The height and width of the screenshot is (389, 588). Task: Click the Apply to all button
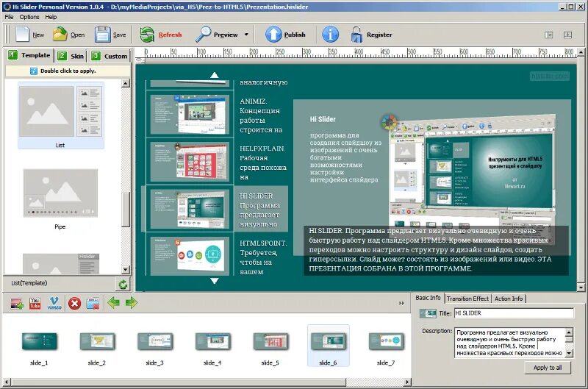point(548,368)
